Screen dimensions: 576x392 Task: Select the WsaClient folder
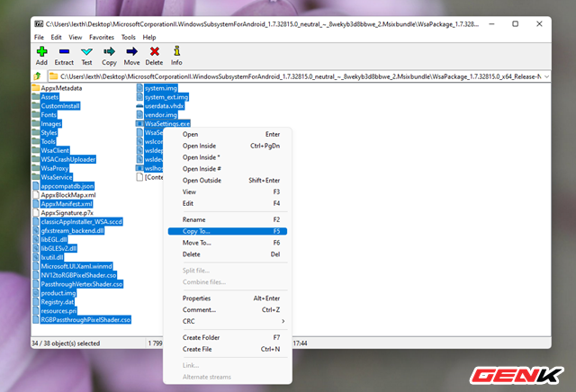(55, 150)
